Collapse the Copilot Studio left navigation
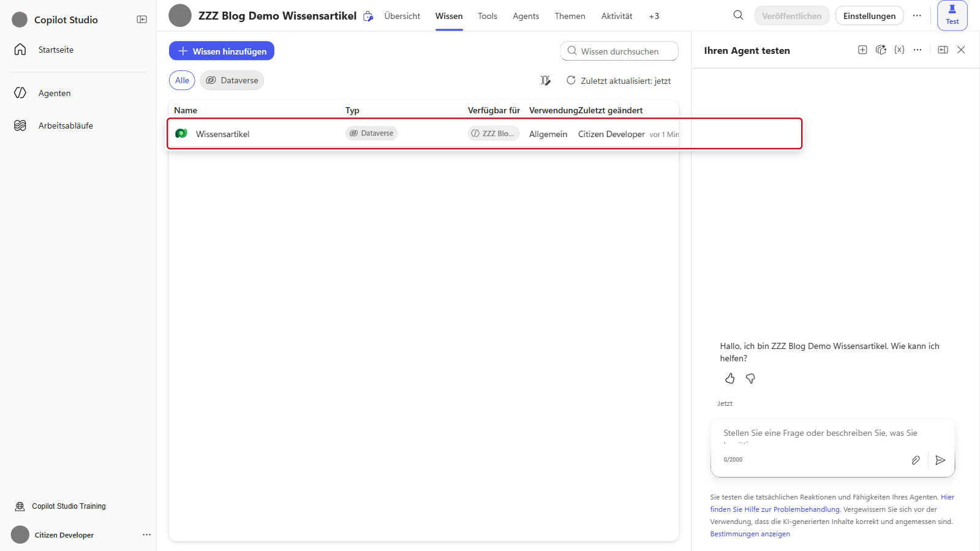 [141, 20]
